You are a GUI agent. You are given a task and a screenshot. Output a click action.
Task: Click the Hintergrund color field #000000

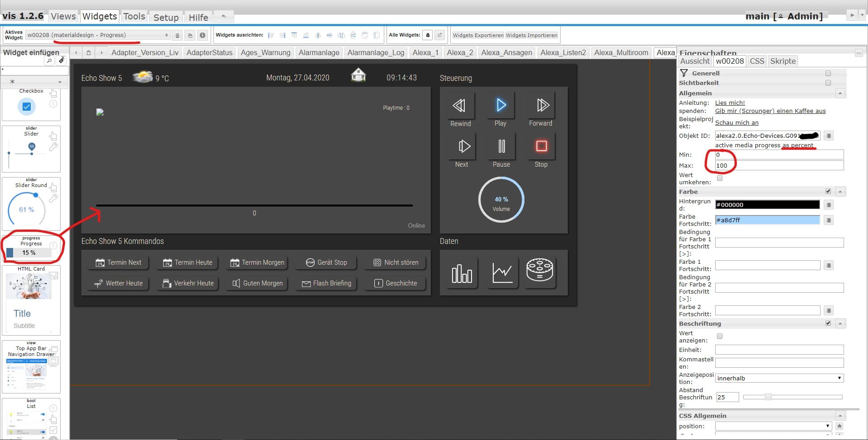pos(767,205)
